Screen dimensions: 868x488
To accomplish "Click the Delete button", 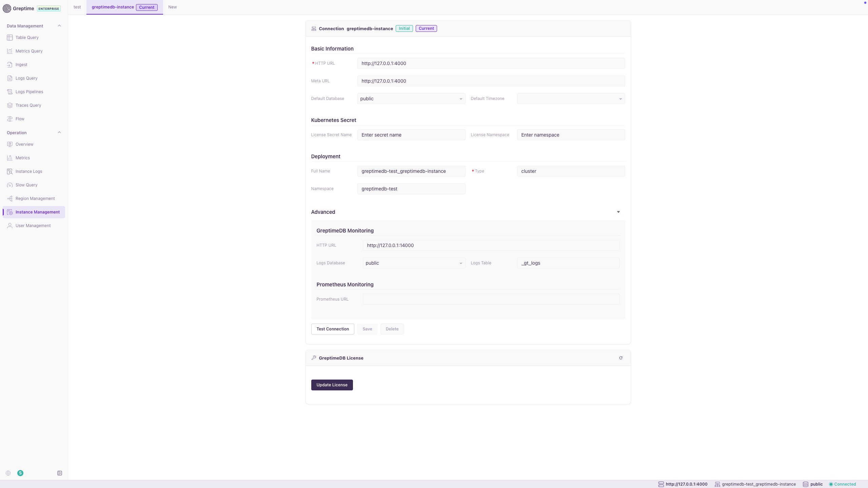I will coord(392,329).
